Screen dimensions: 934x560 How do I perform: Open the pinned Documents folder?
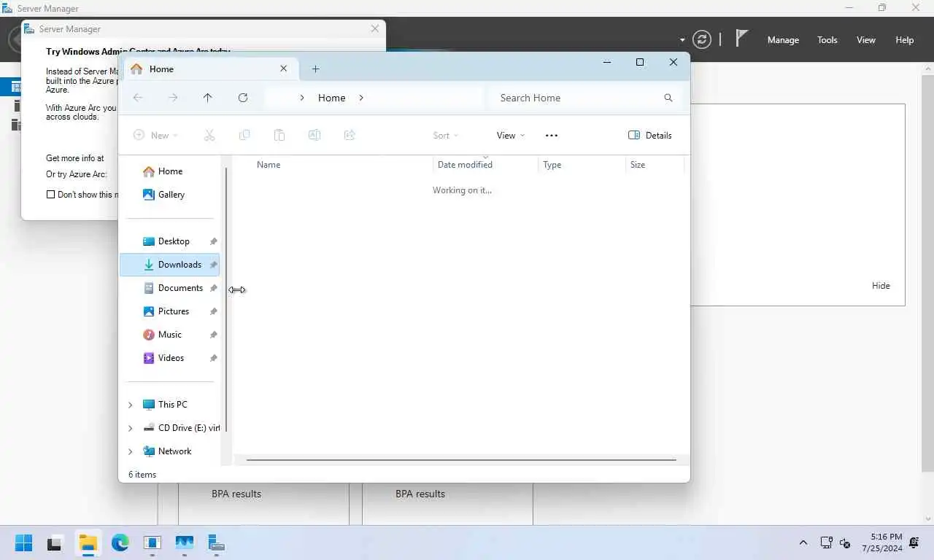coord(169,288)
